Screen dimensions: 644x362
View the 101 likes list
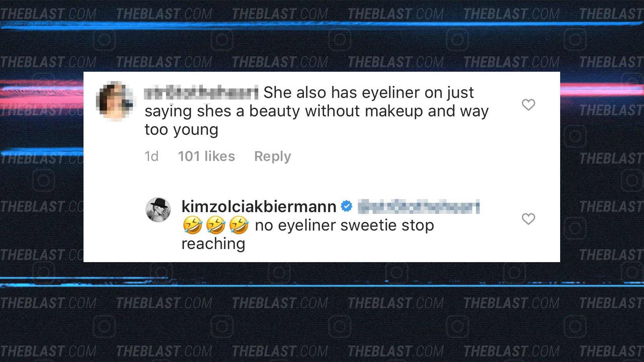pyautogui.click(x=206, y=156)
